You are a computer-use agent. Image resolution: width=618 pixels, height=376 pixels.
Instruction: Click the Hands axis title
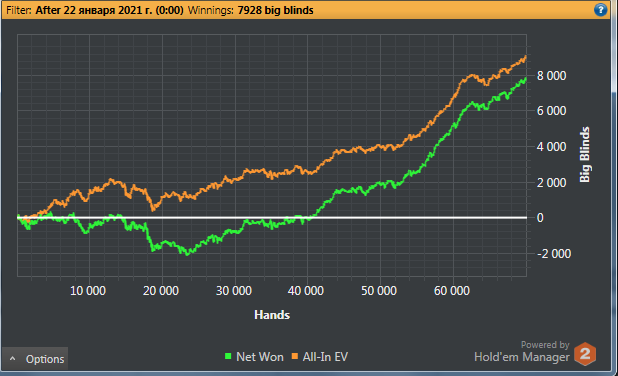click(272, 315)
